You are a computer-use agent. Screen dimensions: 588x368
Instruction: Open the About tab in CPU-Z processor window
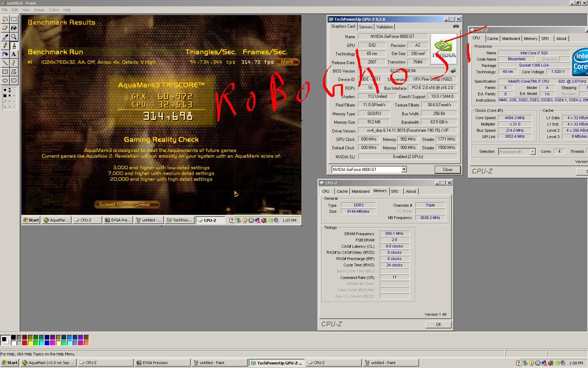coord(561,39)
